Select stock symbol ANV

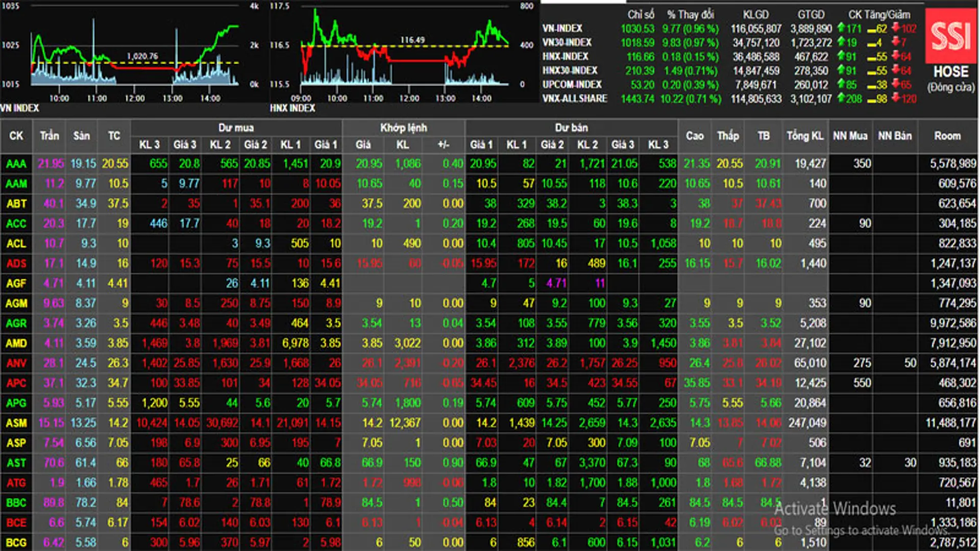16,363
